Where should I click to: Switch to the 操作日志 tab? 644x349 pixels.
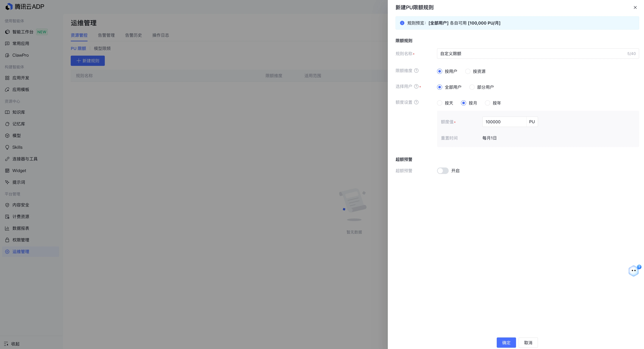pos(160,35)
